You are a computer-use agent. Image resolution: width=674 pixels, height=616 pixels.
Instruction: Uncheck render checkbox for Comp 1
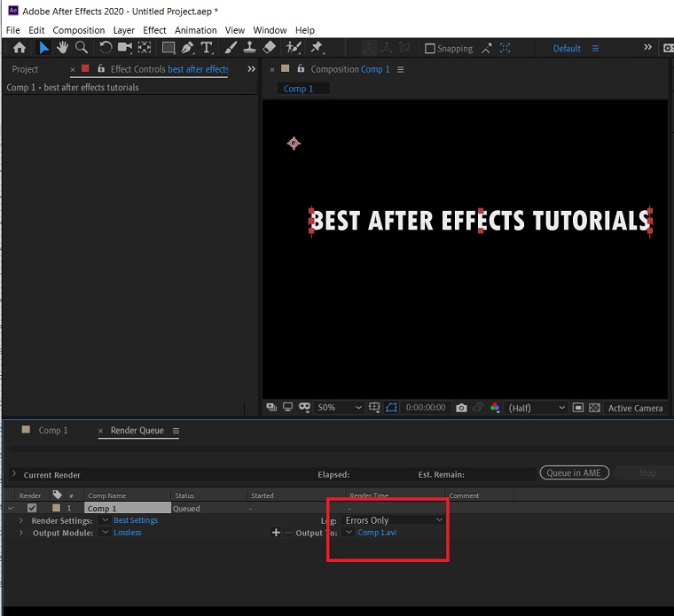point(32,509)
